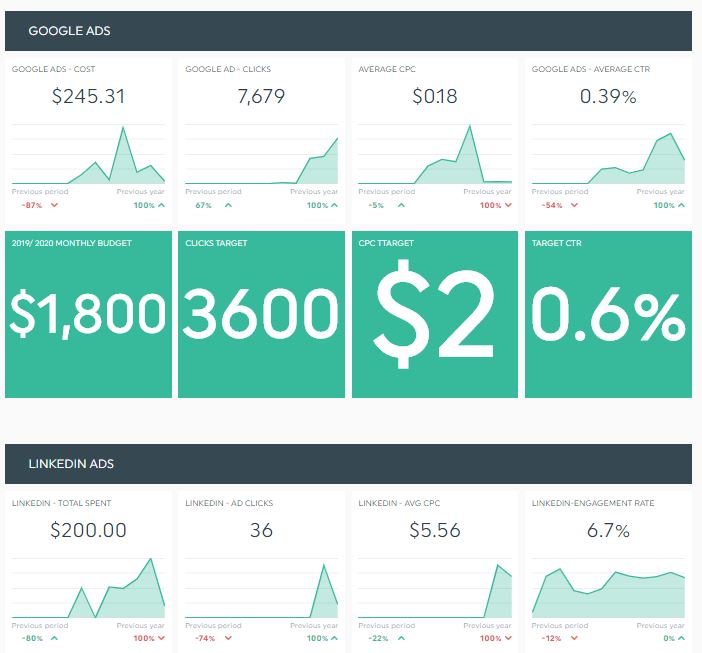702x653 pixels.
Task: Open the LinkedIn Total Spent trend chart
Action: [x=88, y=588]
